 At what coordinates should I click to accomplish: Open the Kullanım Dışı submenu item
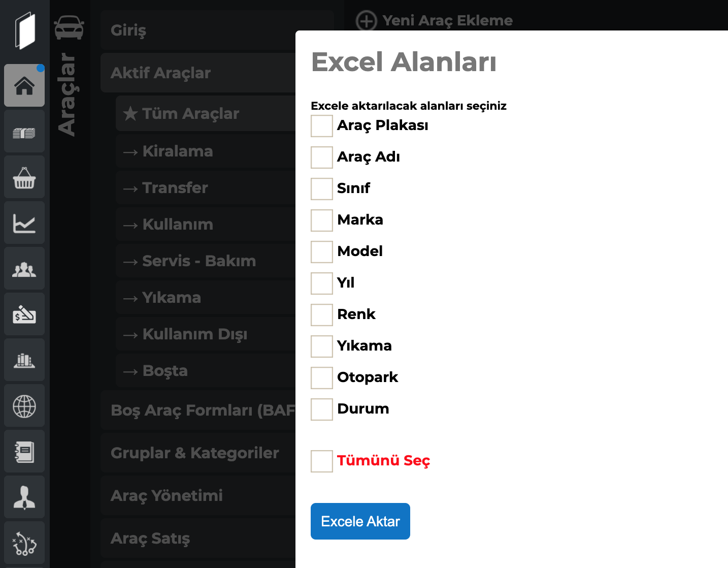206,334
